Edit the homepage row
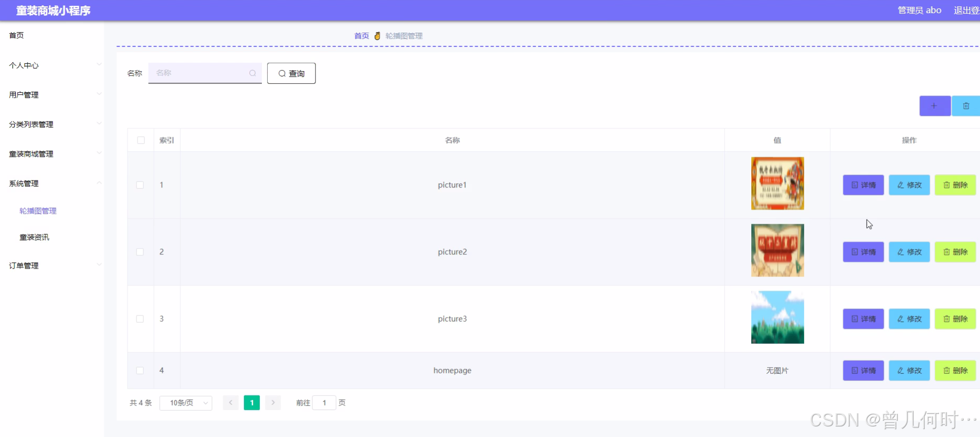 pyautogui.click(x=909, y=370)
